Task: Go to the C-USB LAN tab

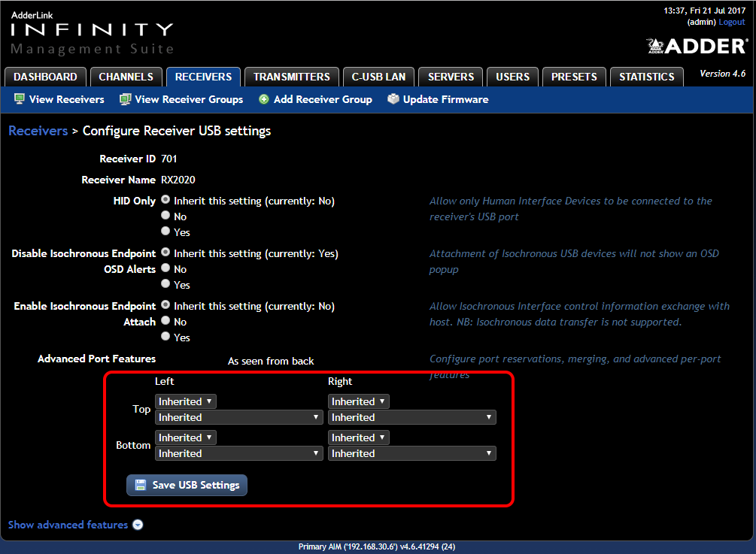Action: pos(378,77)
